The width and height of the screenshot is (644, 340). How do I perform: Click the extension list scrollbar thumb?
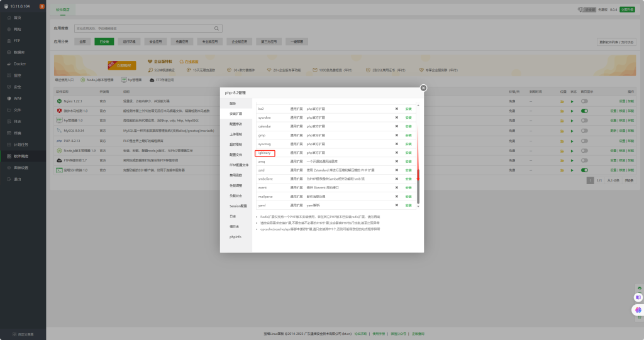click(x=418, y=187)
